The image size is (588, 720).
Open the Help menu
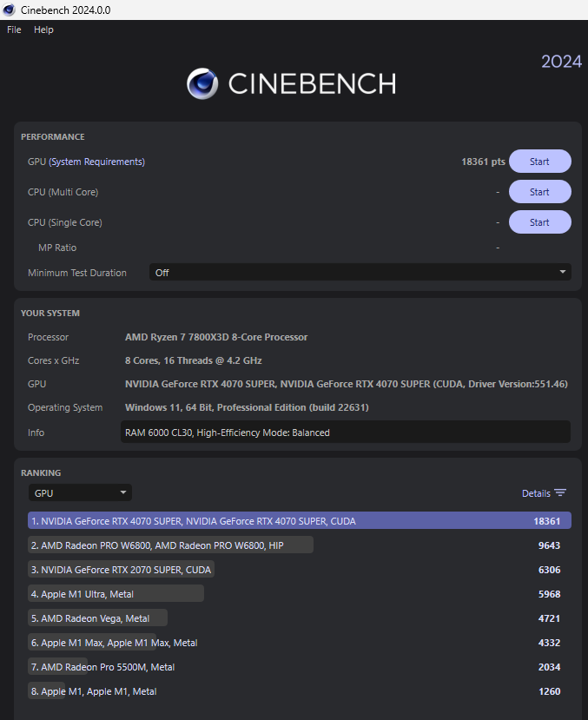(x=43, y=30)
